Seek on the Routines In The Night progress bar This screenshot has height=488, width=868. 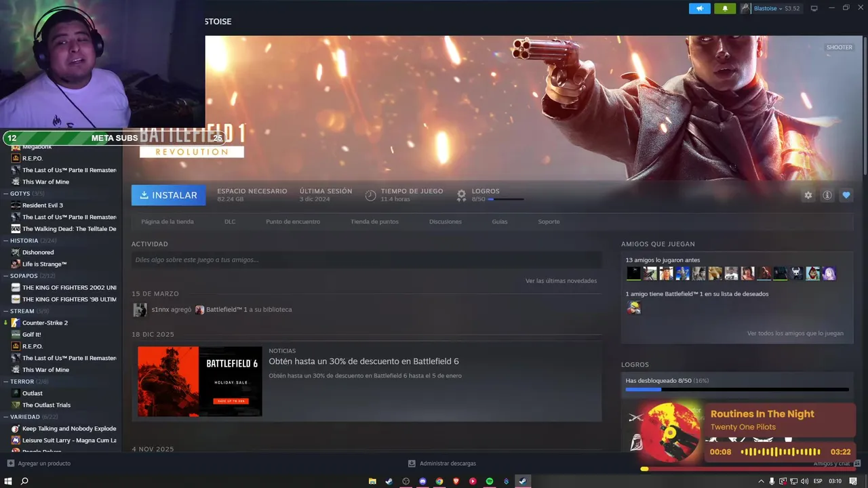(x=748, y=469)
